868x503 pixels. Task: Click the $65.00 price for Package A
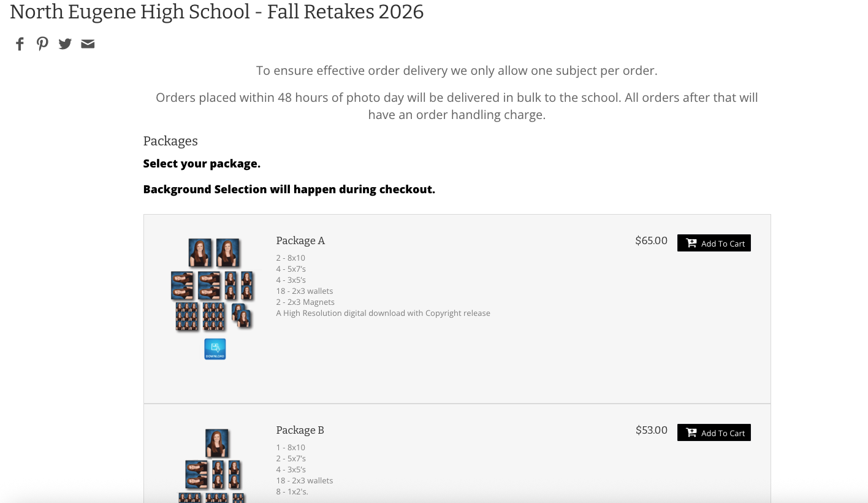coord(651,240)
